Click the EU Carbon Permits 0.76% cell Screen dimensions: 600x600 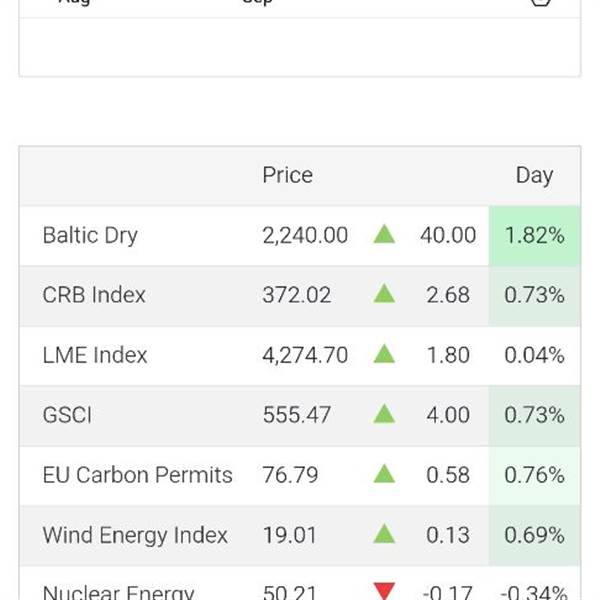pos(534,476)
